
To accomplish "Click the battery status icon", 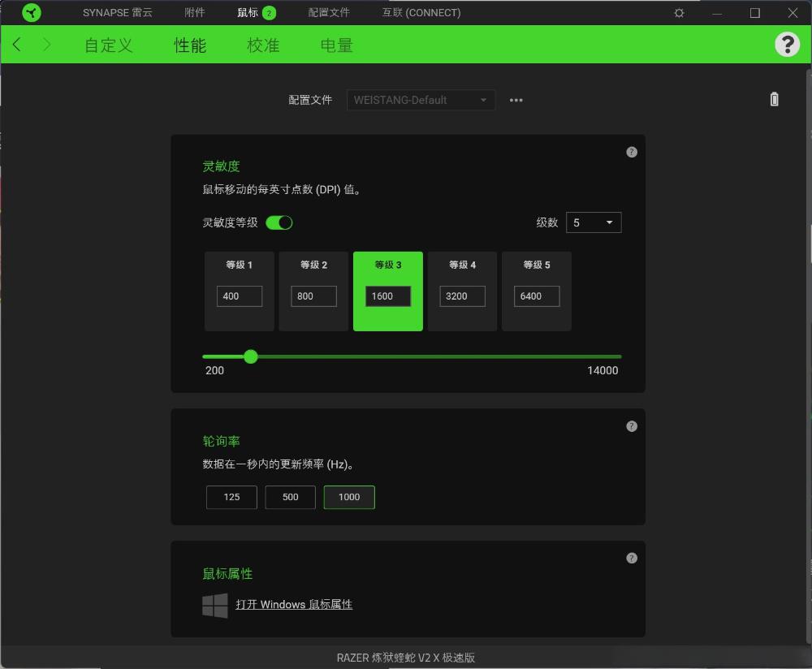I will pyautogui.click(x=774, y=99).
